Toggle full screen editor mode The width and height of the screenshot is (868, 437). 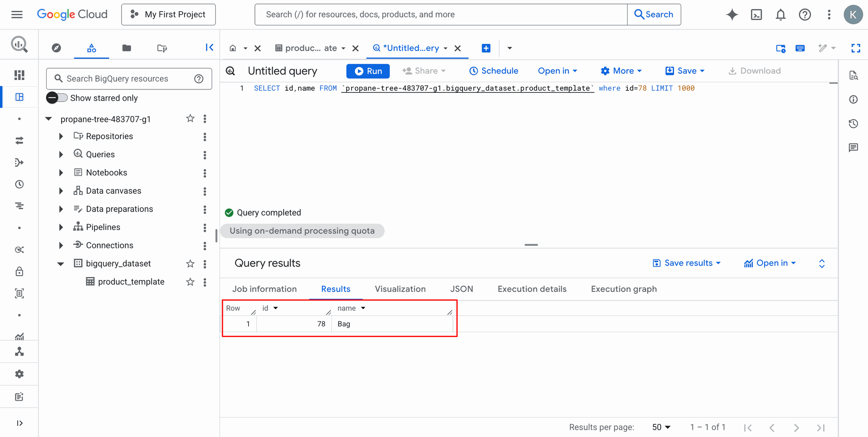[x=856, y=48]
